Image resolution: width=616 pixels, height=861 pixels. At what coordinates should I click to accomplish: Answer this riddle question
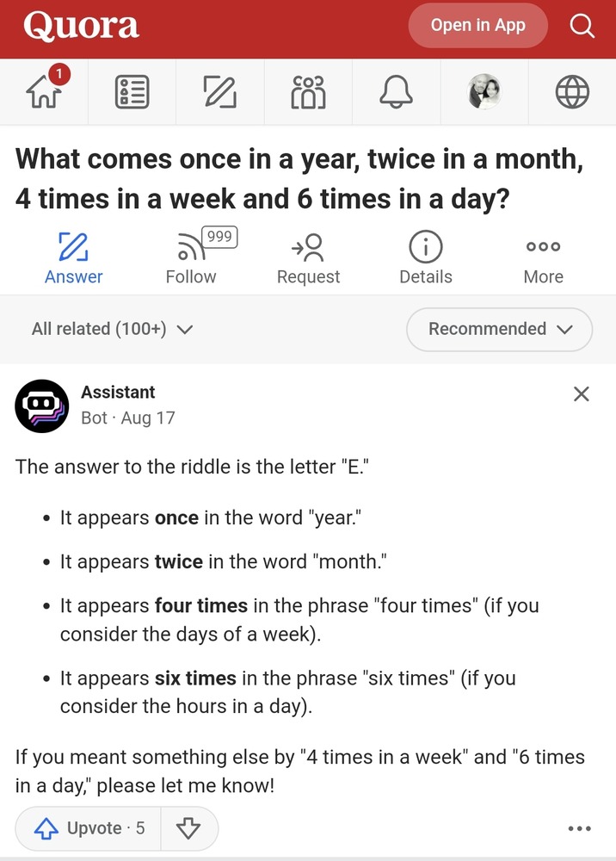pos(73,258)
